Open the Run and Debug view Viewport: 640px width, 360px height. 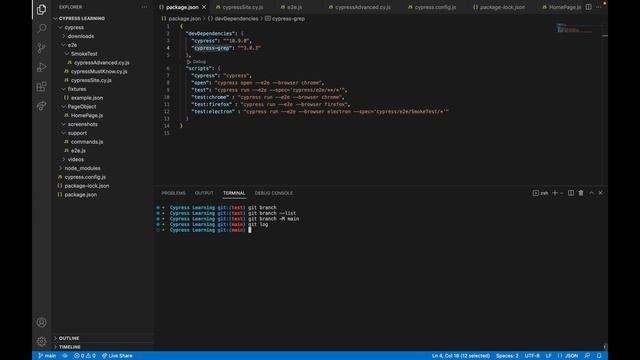click(41, 67)
